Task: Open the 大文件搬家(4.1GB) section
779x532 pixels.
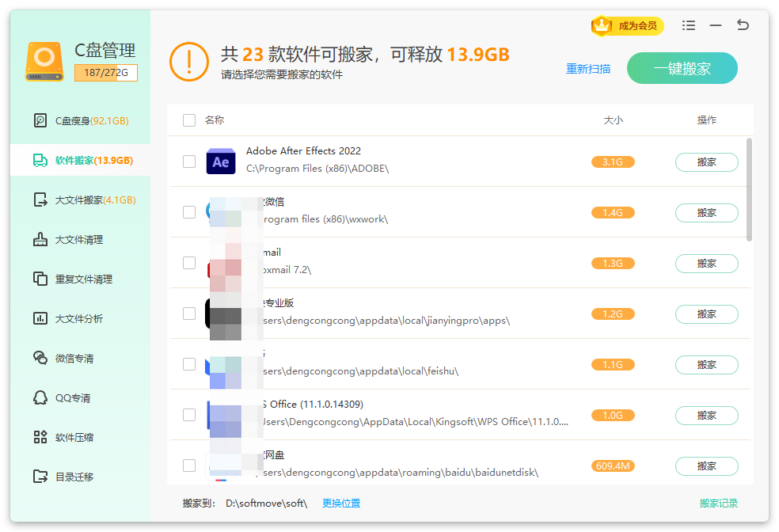Action: pos(80,199)
